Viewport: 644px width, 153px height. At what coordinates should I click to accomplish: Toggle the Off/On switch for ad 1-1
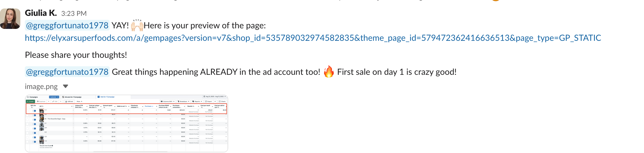[x=34, y=111]
